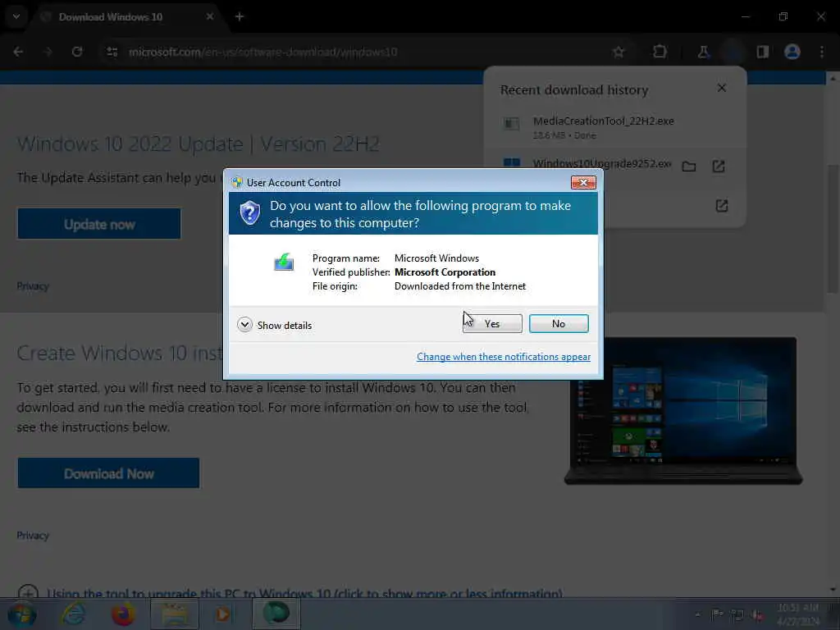Show hidden tray icons arrow
The width and height of the screenshot is (840, 630).
tap(697, 615)
